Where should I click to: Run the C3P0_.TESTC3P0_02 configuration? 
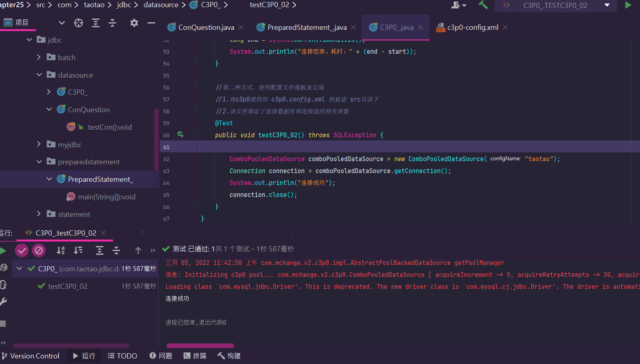point(628,5)
